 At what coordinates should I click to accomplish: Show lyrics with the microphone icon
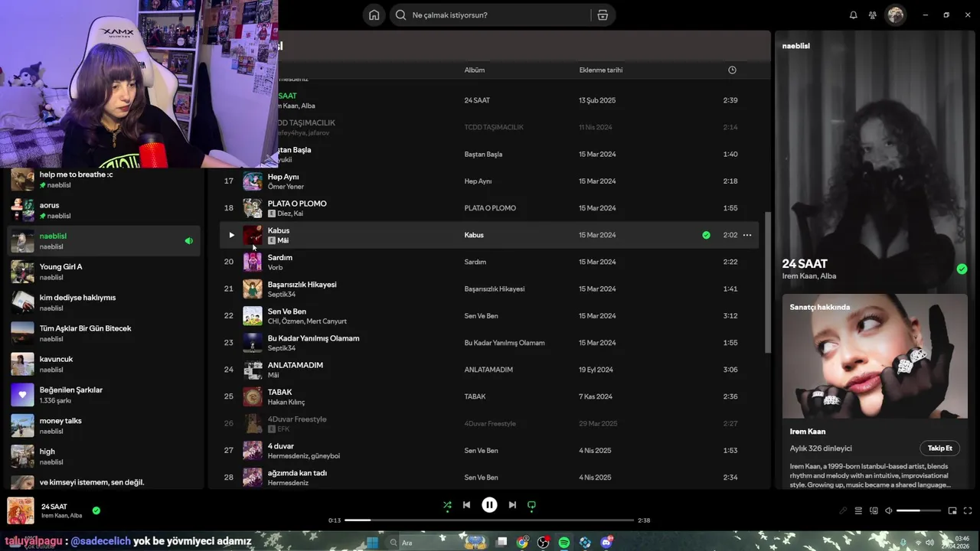click(x=843, y=510)
